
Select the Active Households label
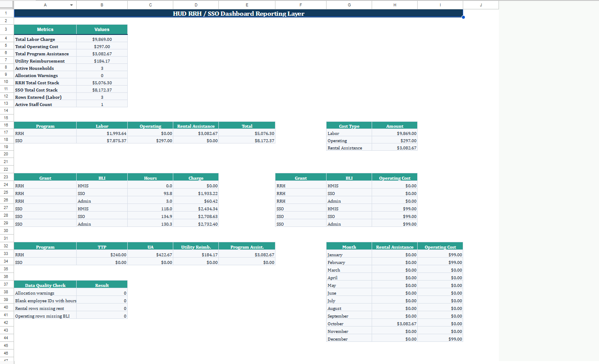pyautogui.click(x=34, y=68)
